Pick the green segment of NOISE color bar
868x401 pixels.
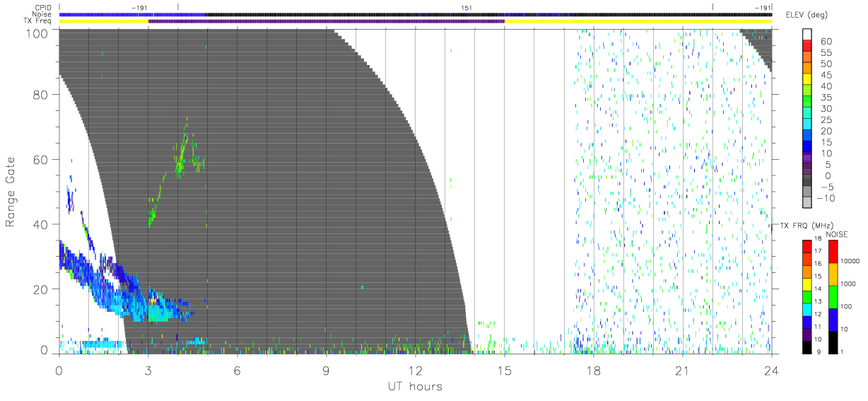[x=833, y=296]
